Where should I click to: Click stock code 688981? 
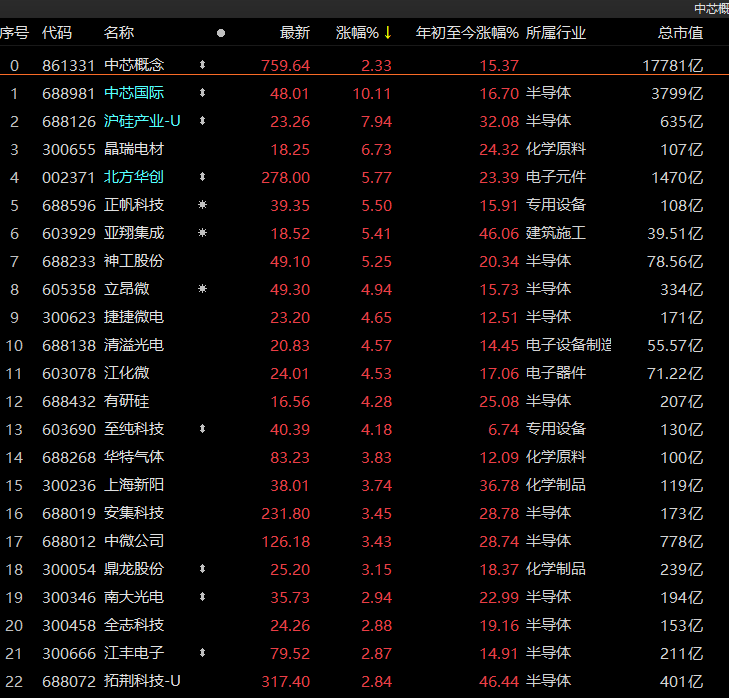click(x=68, y=93)
